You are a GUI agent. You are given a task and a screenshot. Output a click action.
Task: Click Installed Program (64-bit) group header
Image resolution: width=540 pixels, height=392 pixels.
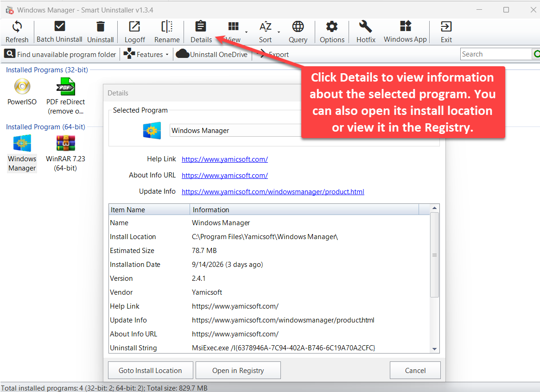45,126
